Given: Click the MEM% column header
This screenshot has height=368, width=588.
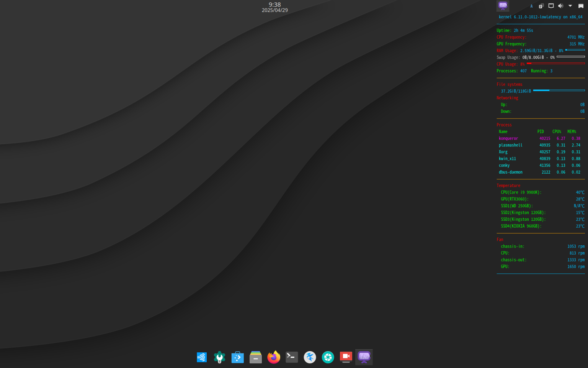Looking at the screenshot, I should pyautogui.click(x=572, y=132).
